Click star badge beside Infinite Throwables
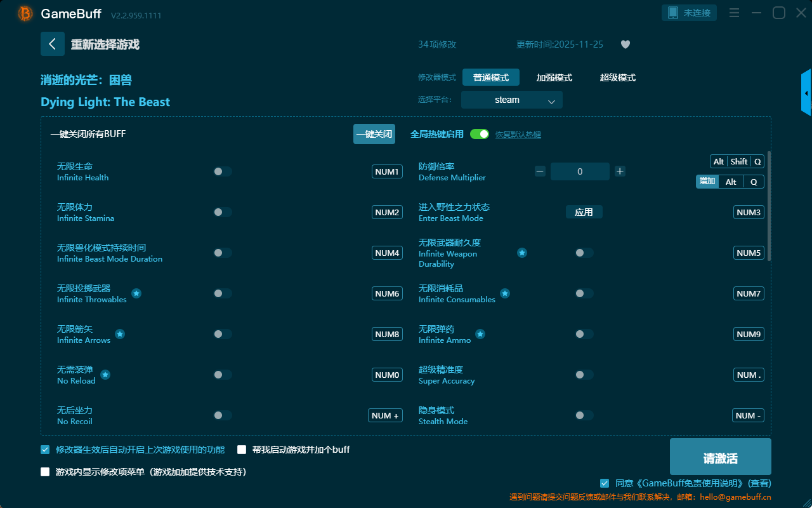The image size is (812, 508). click(x=136, y=293)
